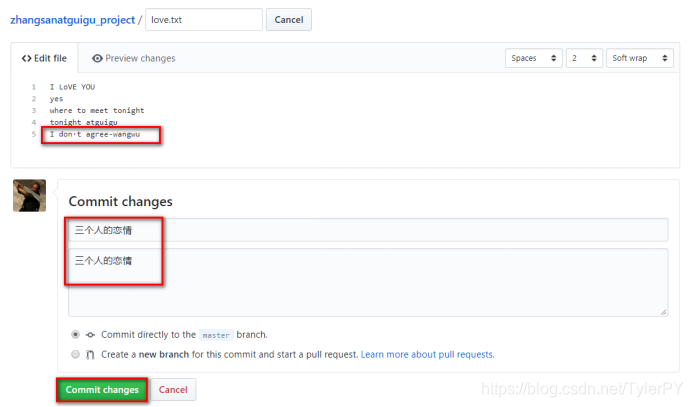Switch to the Edit file tab
The height and width of the screenshot is (407, 693).
pos(44,58)
